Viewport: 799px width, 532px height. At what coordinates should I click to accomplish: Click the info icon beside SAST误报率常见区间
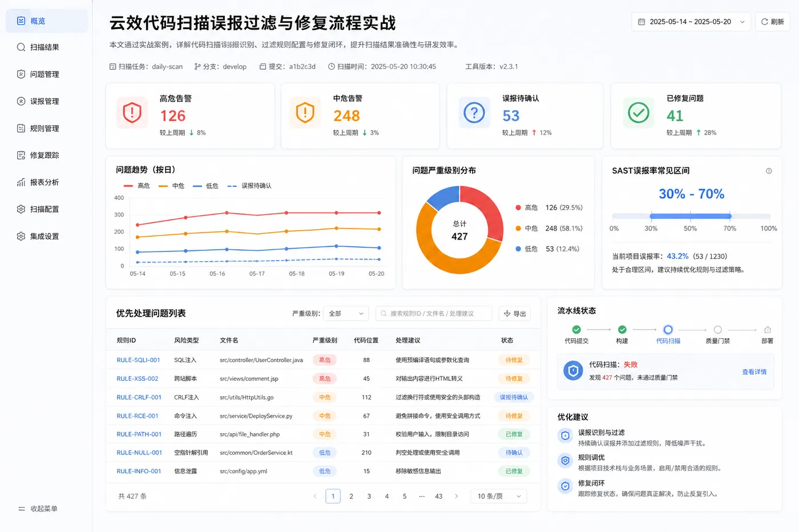[769, 171]
